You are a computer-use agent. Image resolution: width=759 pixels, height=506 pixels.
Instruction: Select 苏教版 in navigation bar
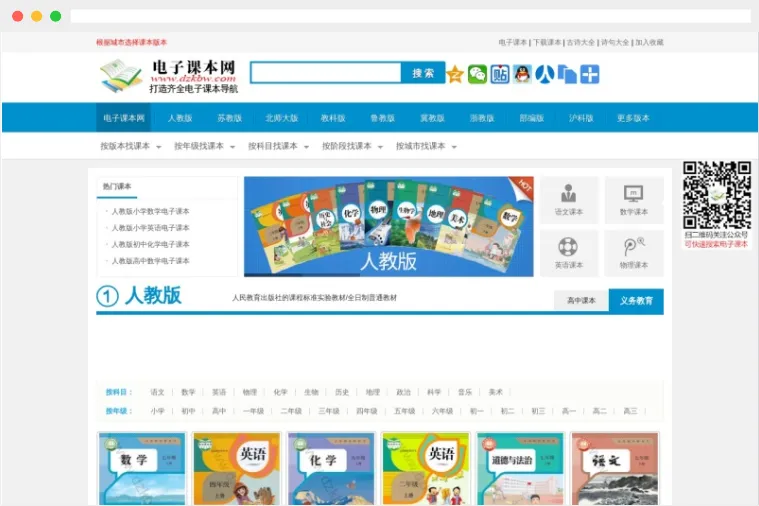click(229, 118)
